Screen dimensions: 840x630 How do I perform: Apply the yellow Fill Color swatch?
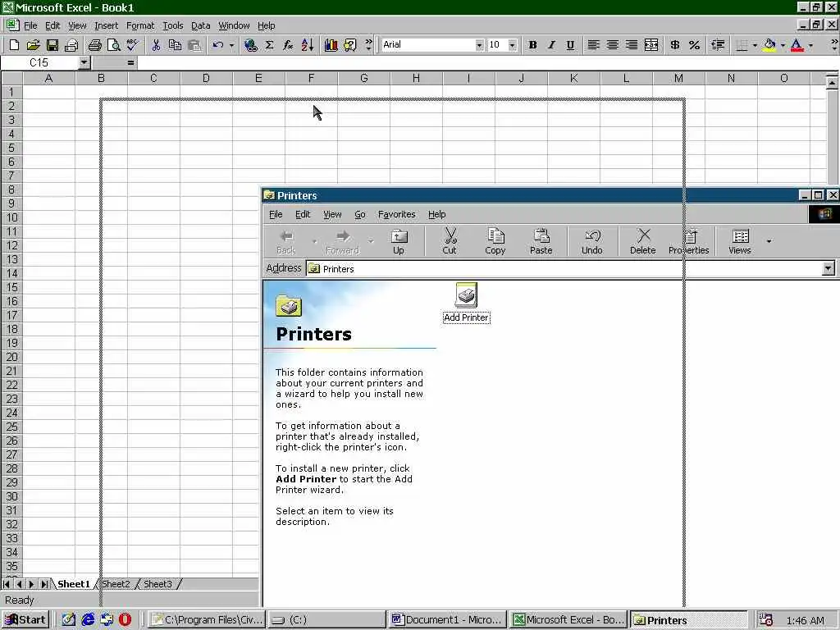[769, 45]
